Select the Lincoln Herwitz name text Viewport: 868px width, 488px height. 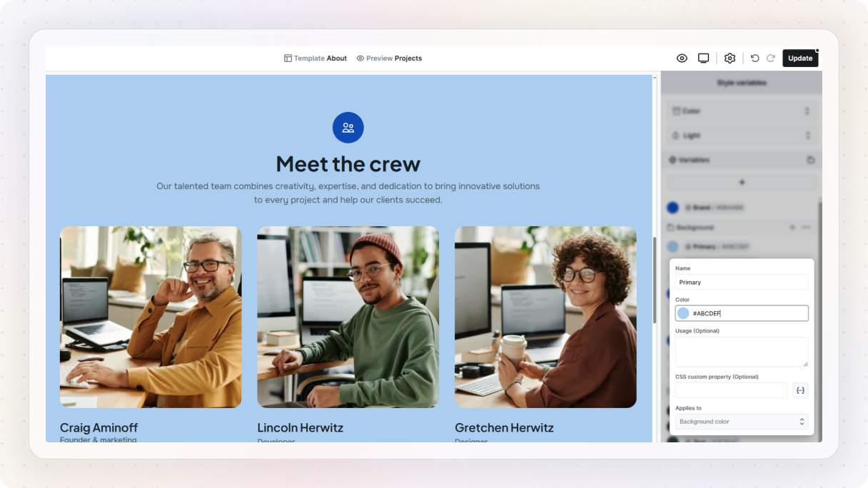[x=301, y=427]
